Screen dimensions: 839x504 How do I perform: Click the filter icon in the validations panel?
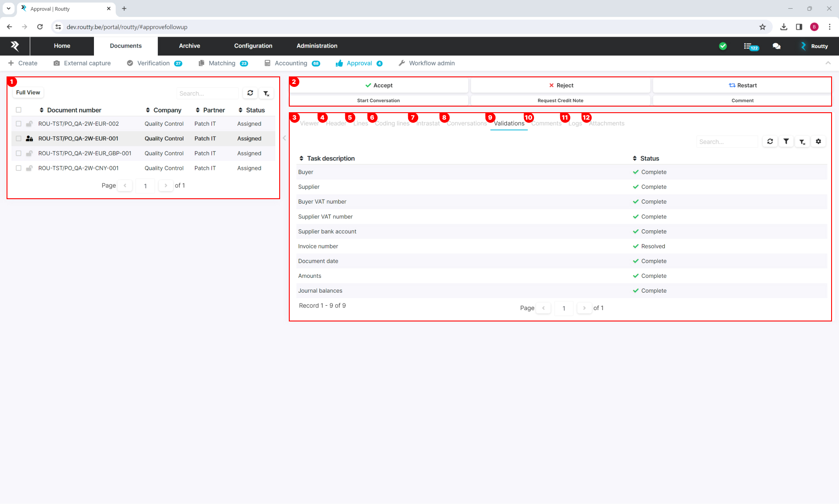tap(786, 142)
